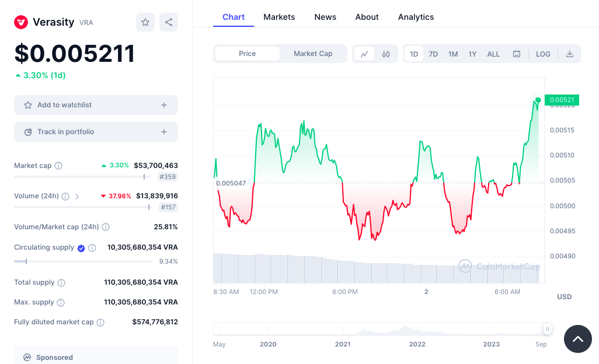Set chart range to 7D

pyautogui.click(x=433, y=54)
